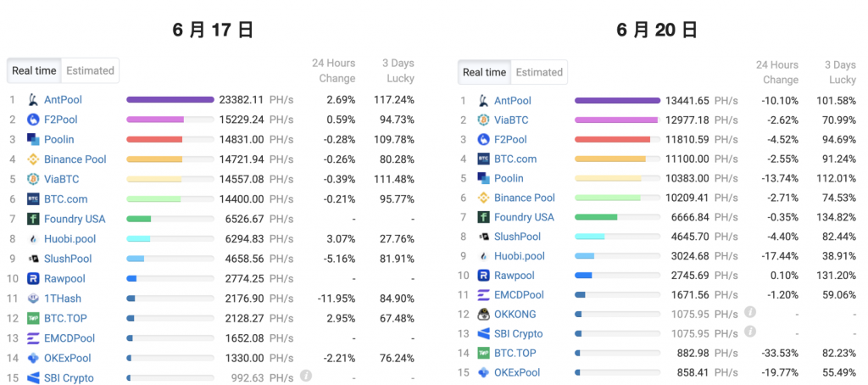Click the OKKONG pool logo icon
Image resolution: width=868 pixels, height=385 pixels.
pyautogui.click(x=484, y=315)
